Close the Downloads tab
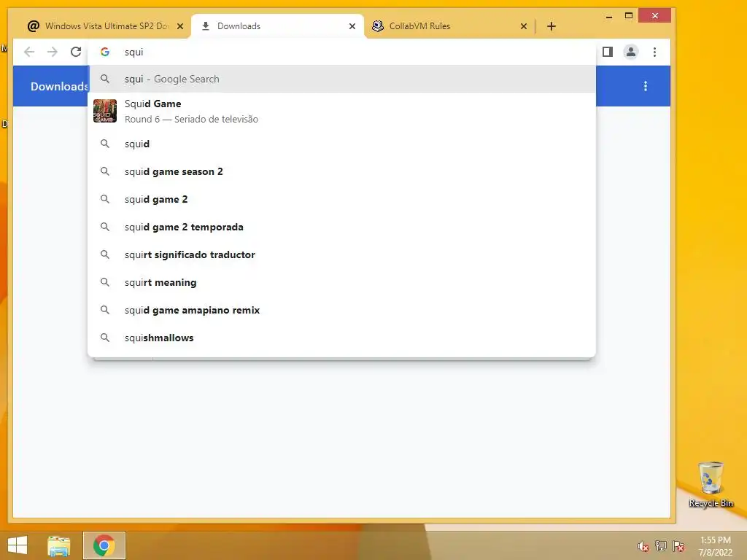Viewport: 747px width, 560px height. click(x=352, y=26)
